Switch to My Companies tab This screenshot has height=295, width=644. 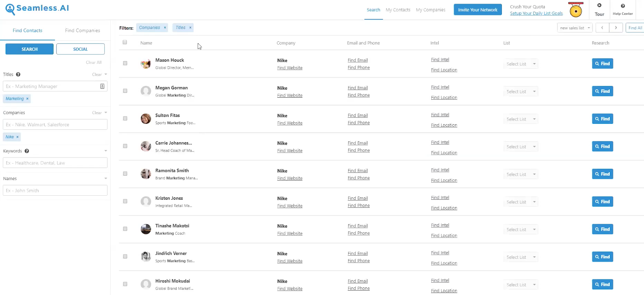pos(431,10)
